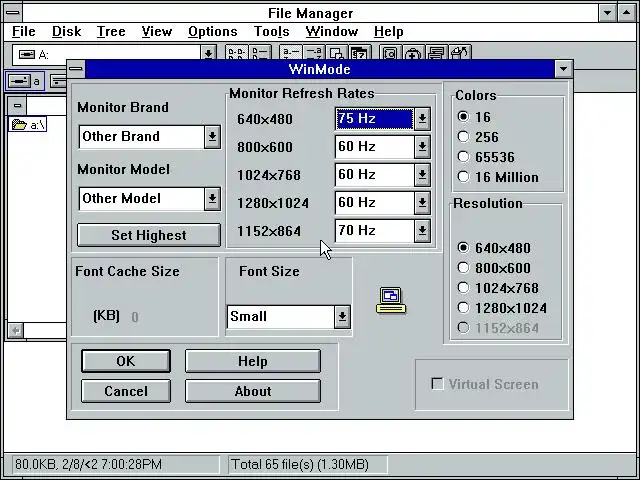Select 256 colors radio button
The height and width of the screenshot is (480, 640).
click(463, 137)
